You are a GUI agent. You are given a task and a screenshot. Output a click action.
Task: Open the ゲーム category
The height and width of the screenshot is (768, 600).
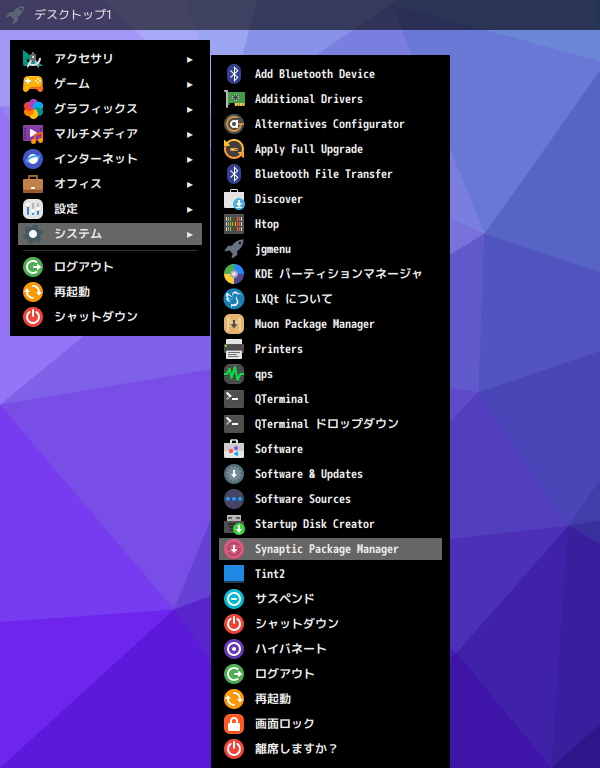click(x=110, y=84)
